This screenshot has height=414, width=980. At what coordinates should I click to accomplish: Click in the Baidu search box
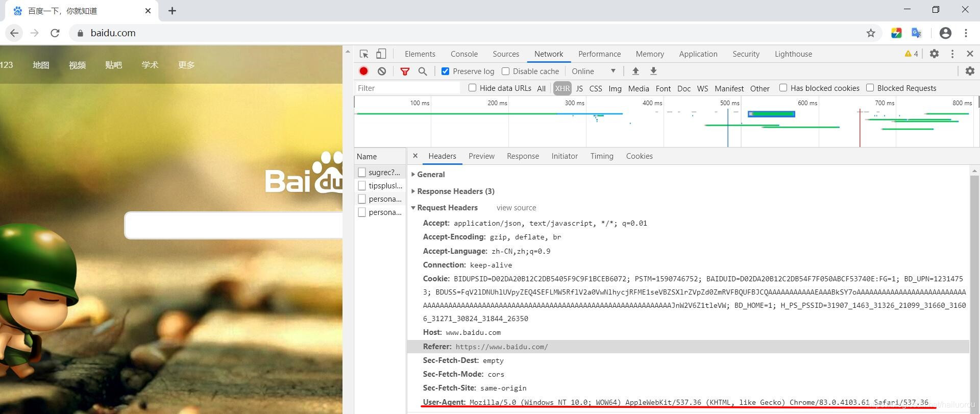click(x=234, y=225)
